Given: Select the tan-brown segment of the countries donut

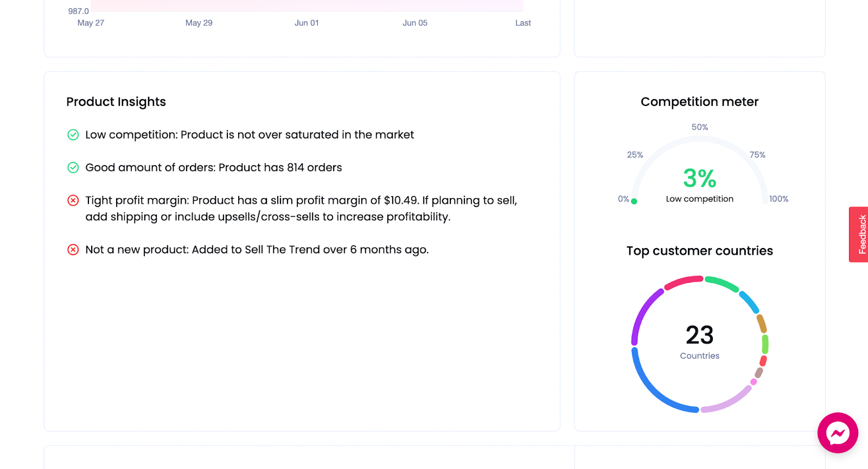Looking at the screenshot, I should point(762,324).
